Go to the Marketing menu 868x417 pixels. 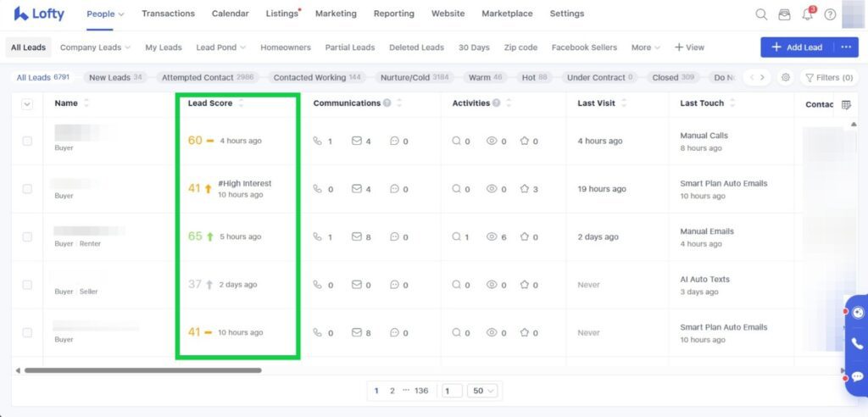[336, 14]
